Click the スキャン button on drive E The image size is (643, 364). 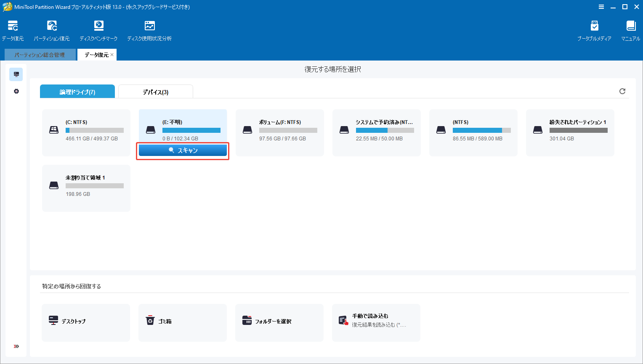[182, 150]
